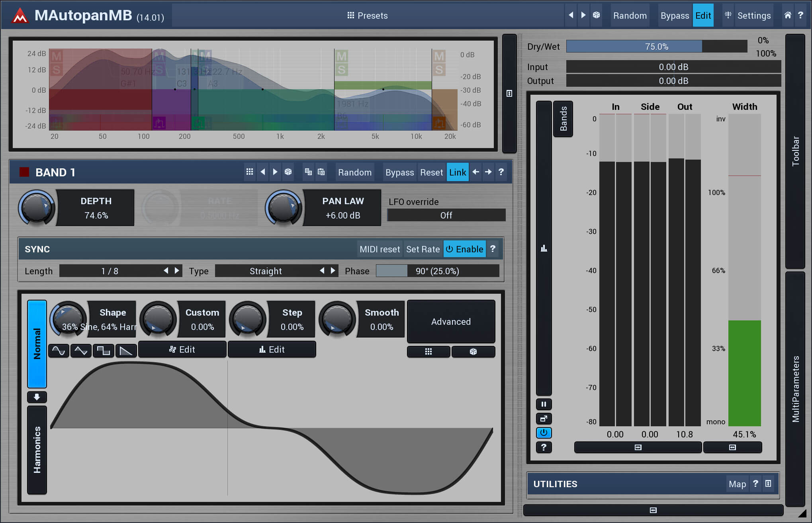Open Sync help question mark
This screenshot has width=812, height=523.
pos(493,249)
